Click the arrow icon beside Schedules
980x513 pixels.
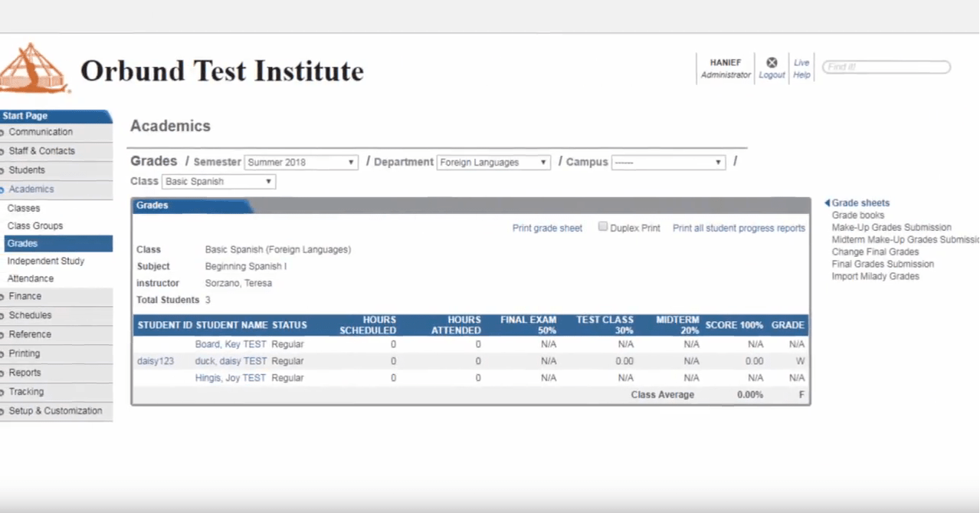tap(5, 315)
